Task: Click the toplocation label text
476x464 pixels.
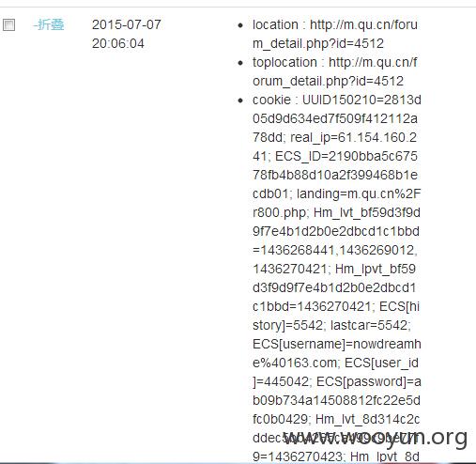Action: 284,62
